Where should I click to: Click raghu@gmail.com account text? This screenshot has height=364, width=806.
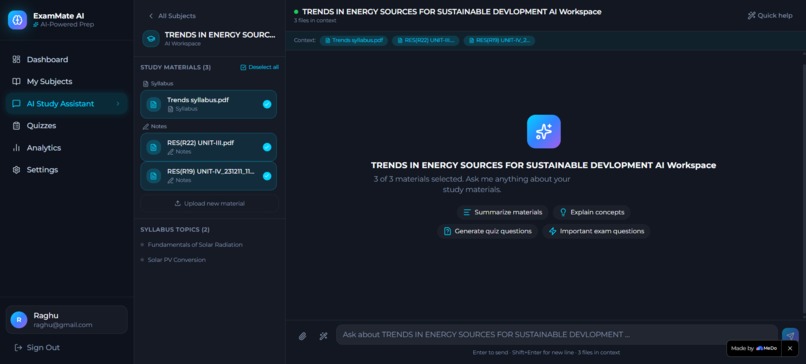point(63,325)
